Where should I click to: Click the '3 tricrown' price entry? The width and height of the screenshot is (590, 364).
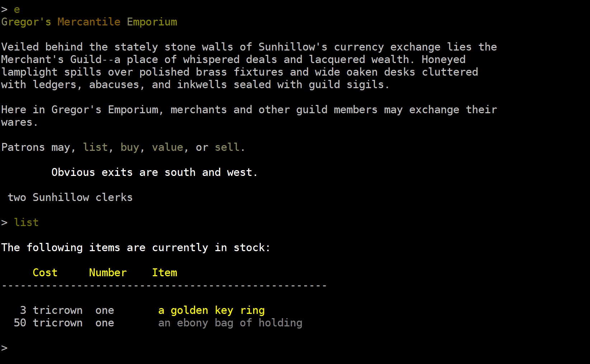tap(51, 310)
